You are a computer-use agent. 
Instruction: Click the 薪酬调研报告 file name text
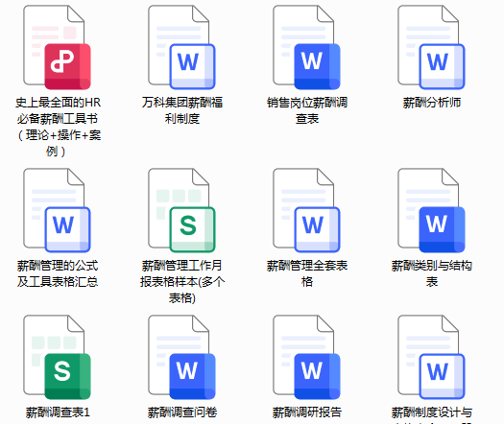click(307, 412)
